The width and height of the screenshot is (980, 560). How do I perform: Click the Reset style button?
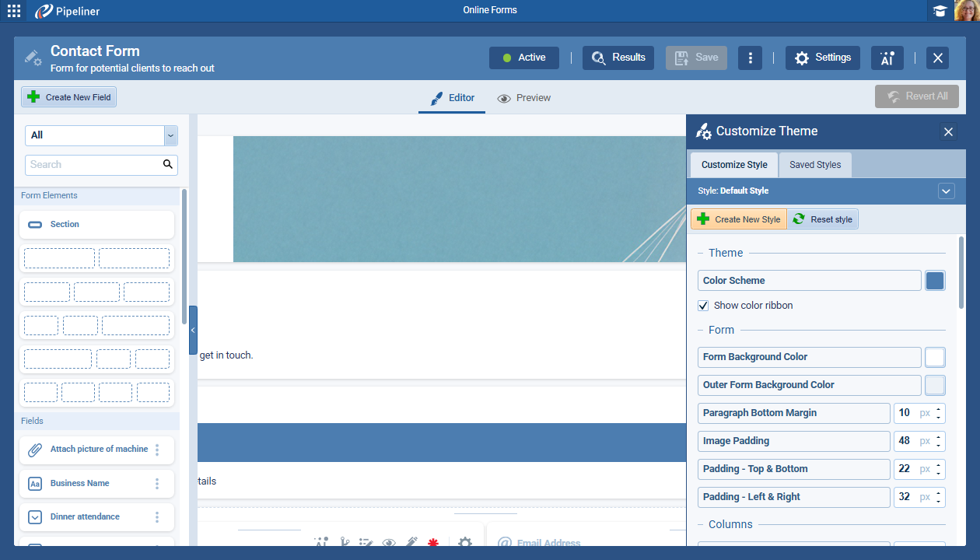823,219
